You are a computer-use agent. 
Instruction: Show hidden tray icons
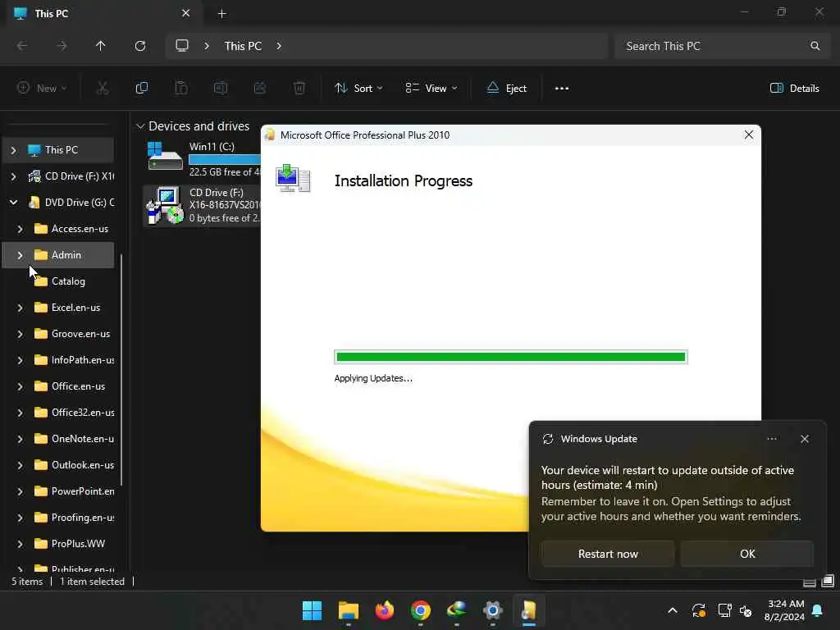pyautogui.click(x=673, y=610)
